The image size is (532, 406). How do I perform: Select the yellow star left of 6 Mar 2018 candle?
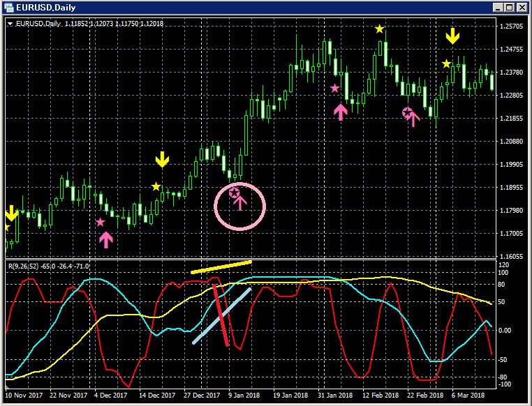point(447,63)
